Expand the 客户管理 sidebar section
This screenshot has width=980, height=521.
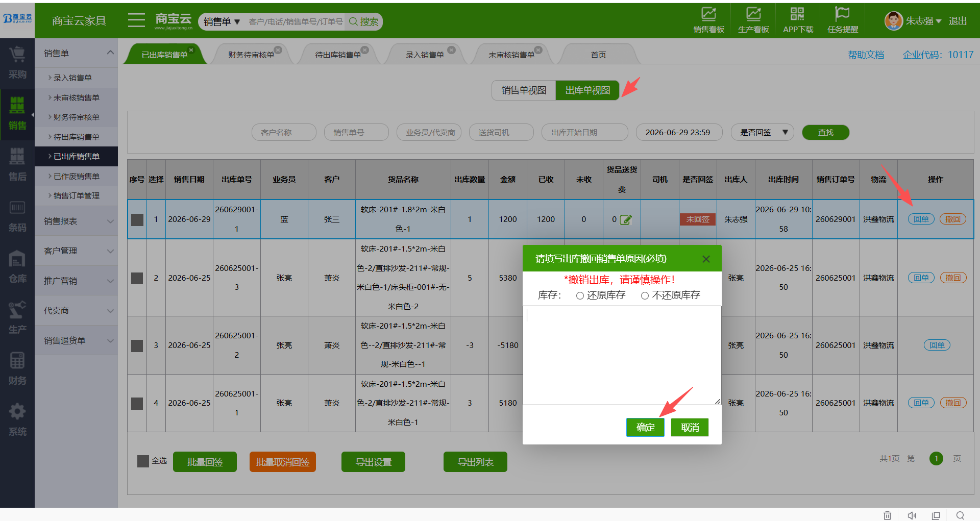(110, 251)
